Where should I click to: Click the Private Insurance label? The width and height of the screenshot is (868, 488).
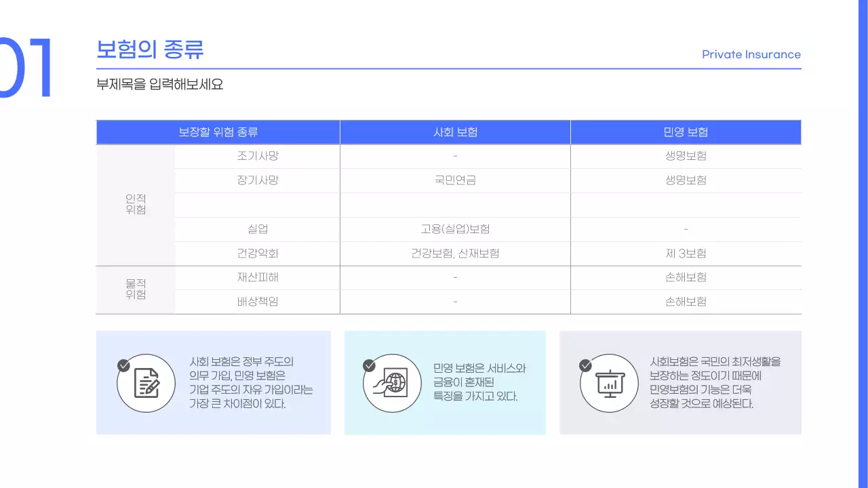[751, 54]
